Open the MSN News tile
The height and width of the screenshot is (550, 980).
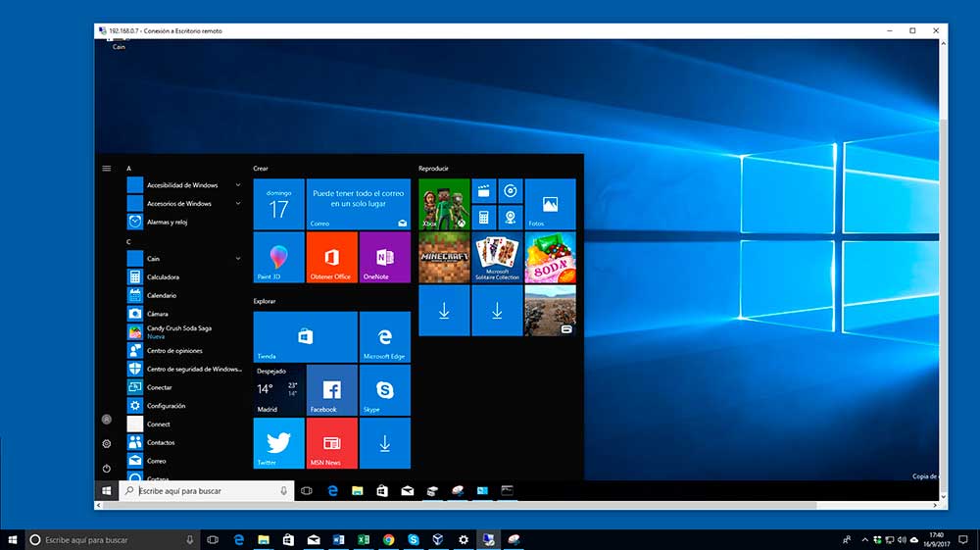tap(332, 443)
